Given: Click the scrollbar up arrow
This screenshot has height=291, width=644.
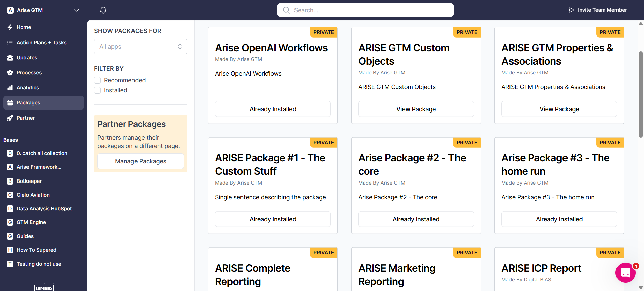Looking at the screenshot, I should coord(641,24).
